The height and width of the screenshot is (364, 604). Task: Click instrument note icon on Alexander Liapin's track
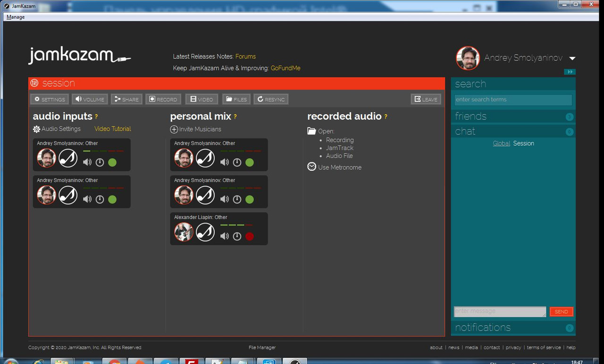click(205, 232)
